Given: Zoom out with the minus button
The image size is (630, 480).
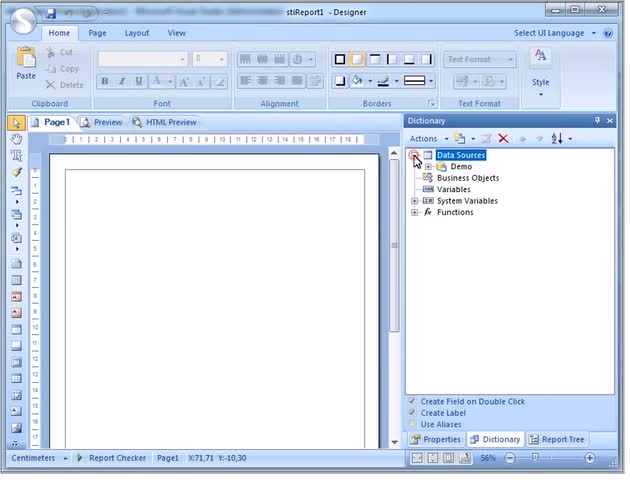Looking at the screenshot, I should [509, 458].
